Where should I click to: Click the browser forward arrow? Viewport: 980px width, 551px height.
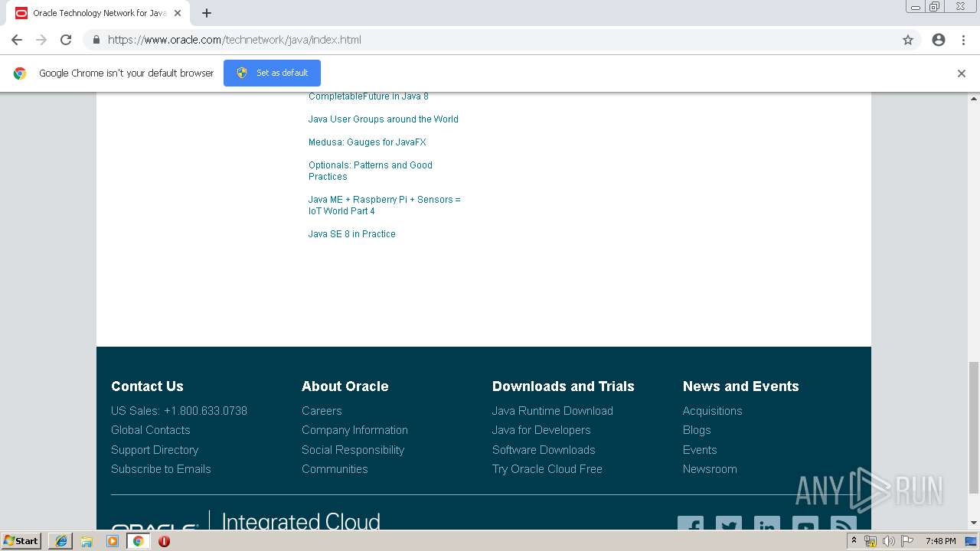41,40
